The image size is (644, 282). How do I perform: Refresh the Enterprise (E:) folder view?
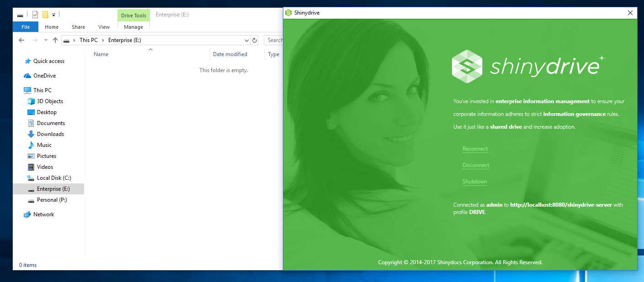[255, 40]
